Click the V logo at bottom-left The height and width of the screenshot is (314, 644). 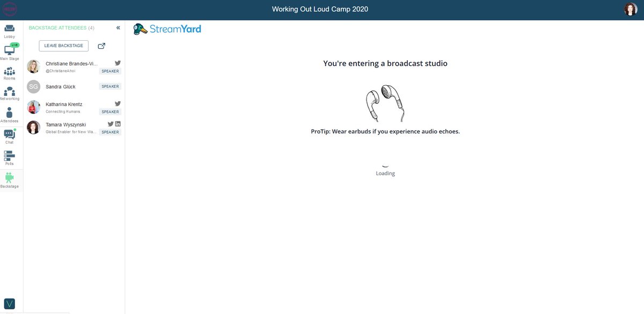point(10,304)
